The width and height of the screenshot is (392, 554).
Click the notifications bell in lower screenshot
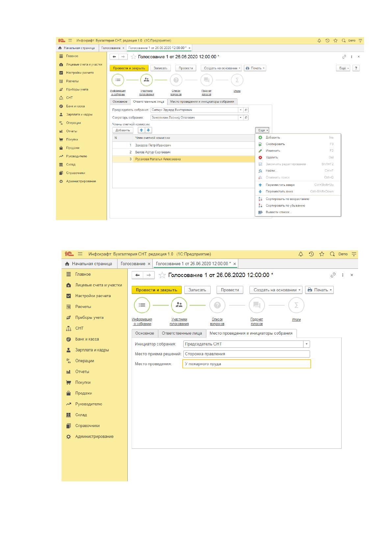click(301, 254)
